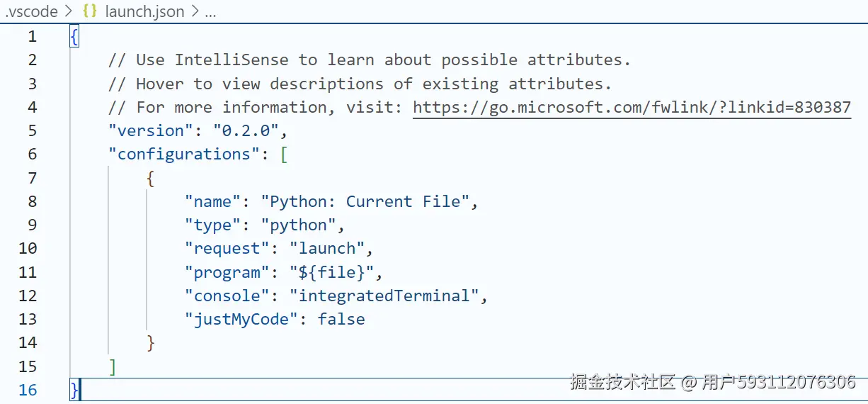Open the ellipsis breadcrumb symbol item

click(210, 12)
